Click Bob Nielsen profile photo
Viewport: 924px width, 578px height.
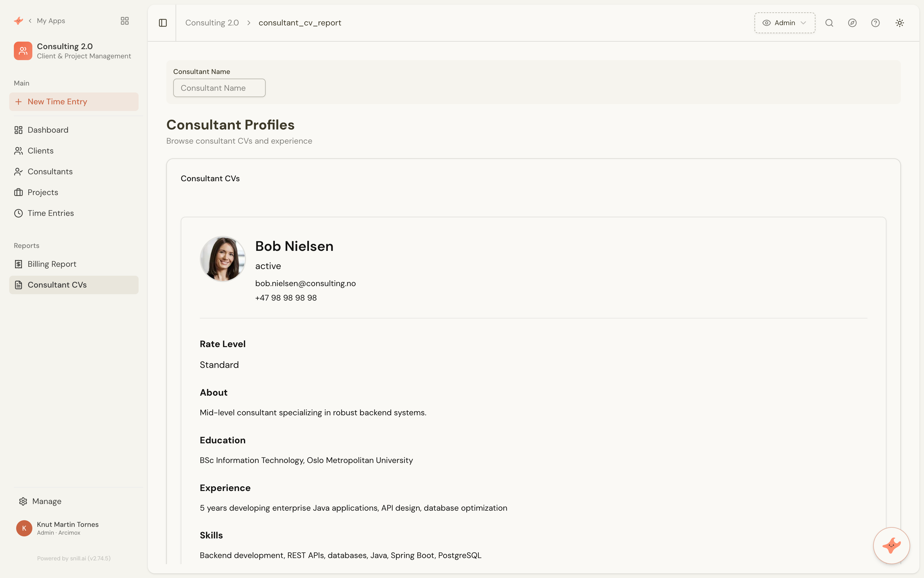[x=223, y=259]
